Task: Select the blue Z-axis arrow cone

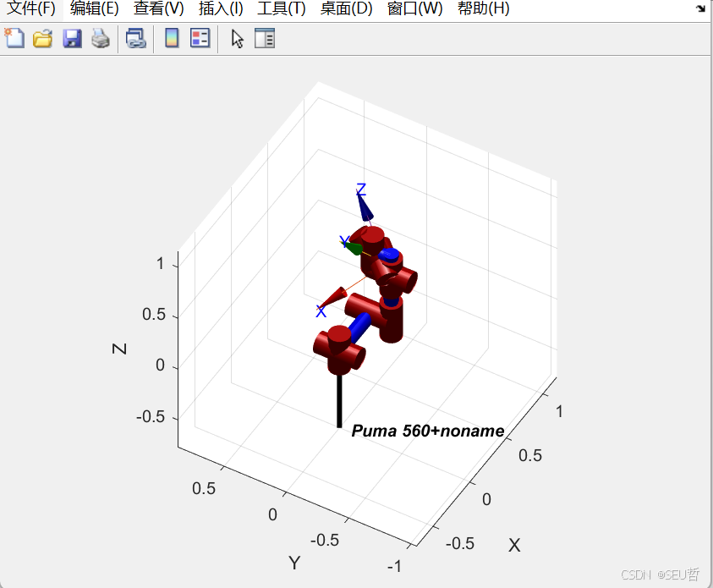Action: tap(365, 208)
